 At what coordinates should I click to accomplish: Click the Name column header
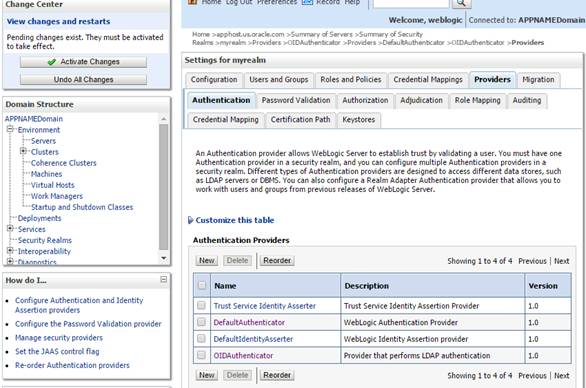[x=275, y=286]
